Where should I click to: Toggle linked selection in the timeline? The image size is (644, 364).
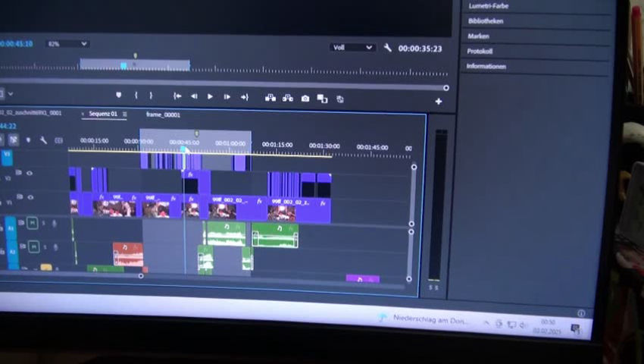[14, 140]
